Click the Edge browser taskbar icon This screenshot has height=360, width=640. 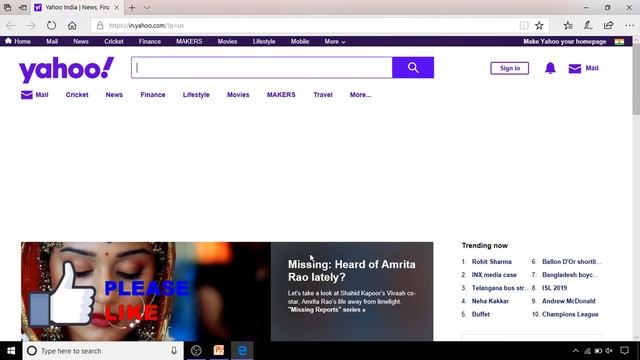click(x=242, y=351)
